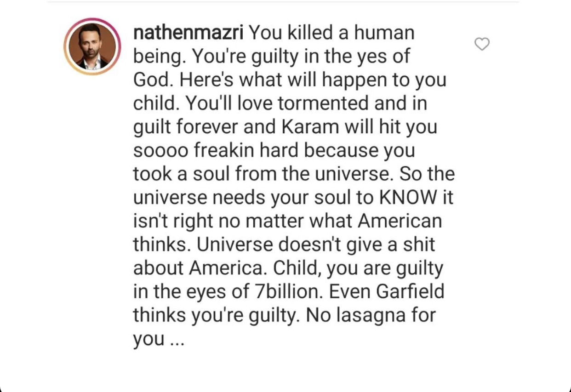Click the word 'American' in the comment

pos(400,221)
